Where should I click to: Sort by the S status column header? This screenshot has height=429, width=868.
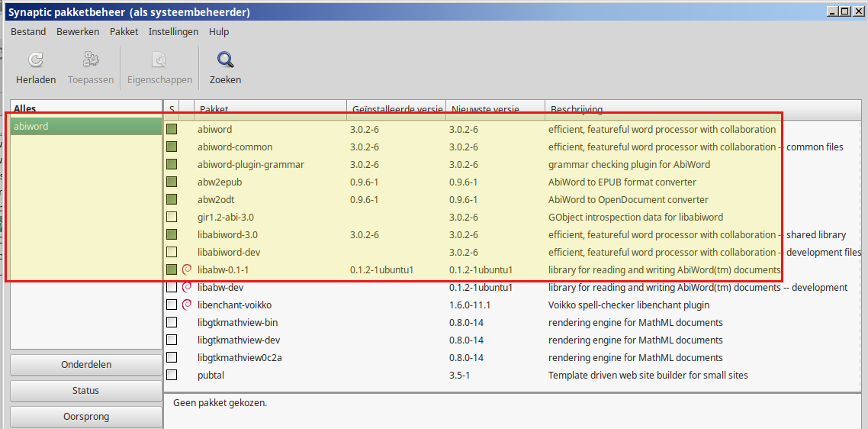click(x=172, y=110)
